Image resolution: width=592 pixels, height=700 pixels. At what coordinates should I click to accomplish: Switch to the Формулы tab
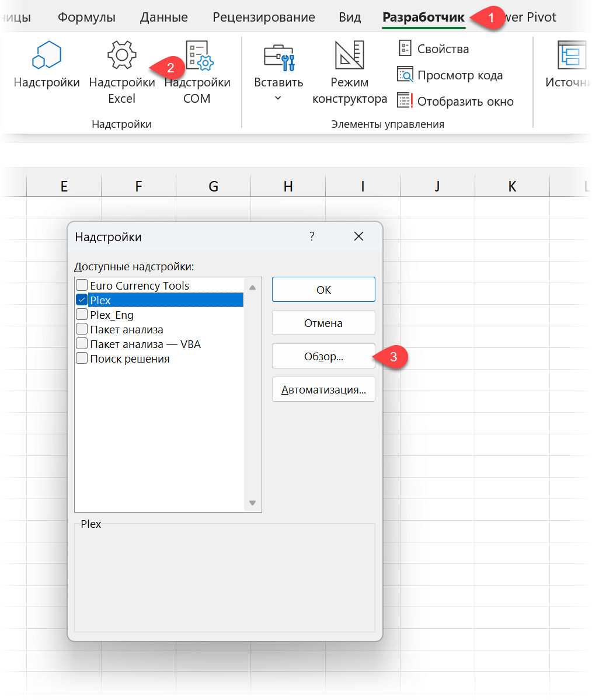point(86,18)
